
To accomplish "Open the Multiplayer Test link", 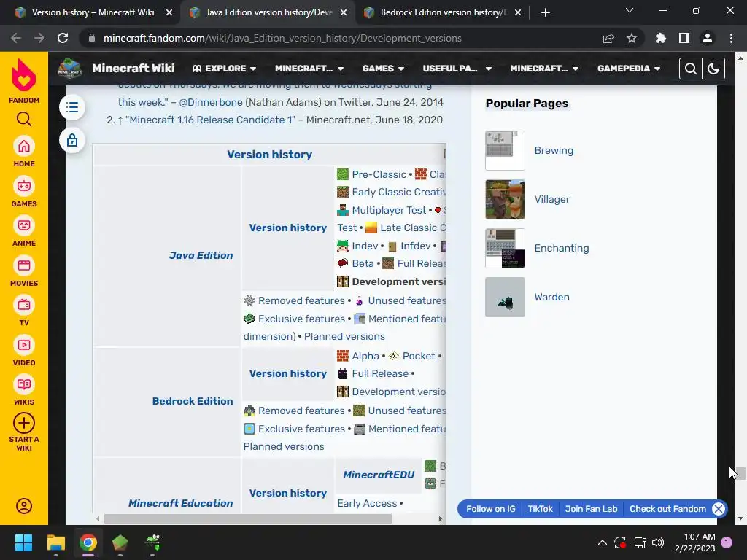I will click(x=389, y=210).
